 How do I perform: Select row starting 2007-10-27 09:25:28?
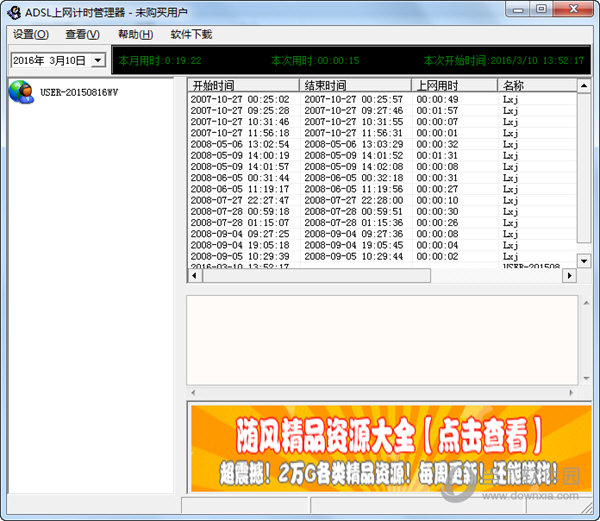tap(382, 111)
